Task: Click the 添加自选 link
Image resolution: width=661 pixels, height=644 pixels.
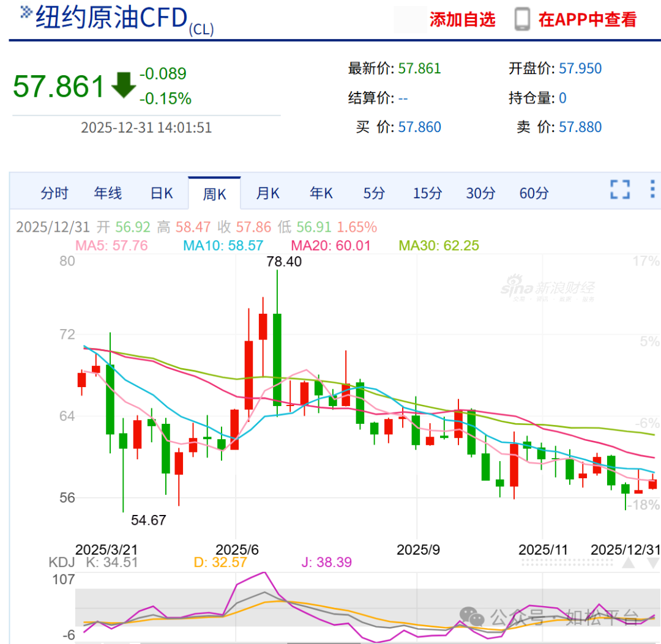Action: (x=463, y=20)
